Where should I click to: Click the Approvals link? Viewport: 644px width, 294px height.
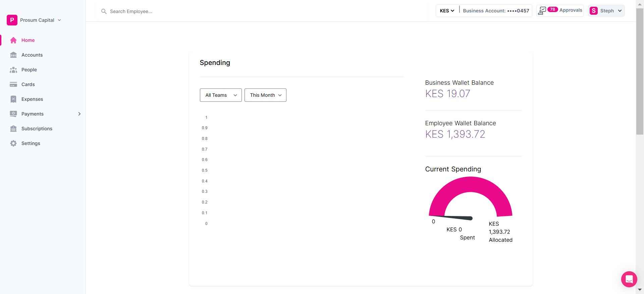[571, 10]
